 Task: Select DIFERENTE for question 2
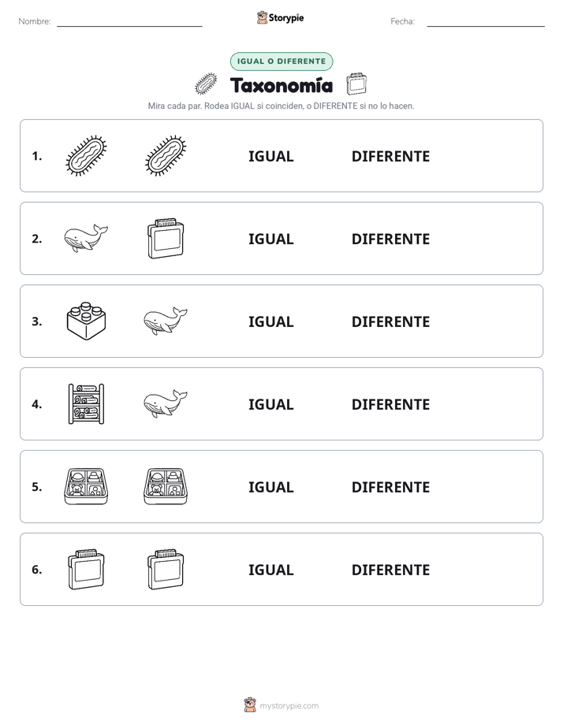[x=390, y=239]
